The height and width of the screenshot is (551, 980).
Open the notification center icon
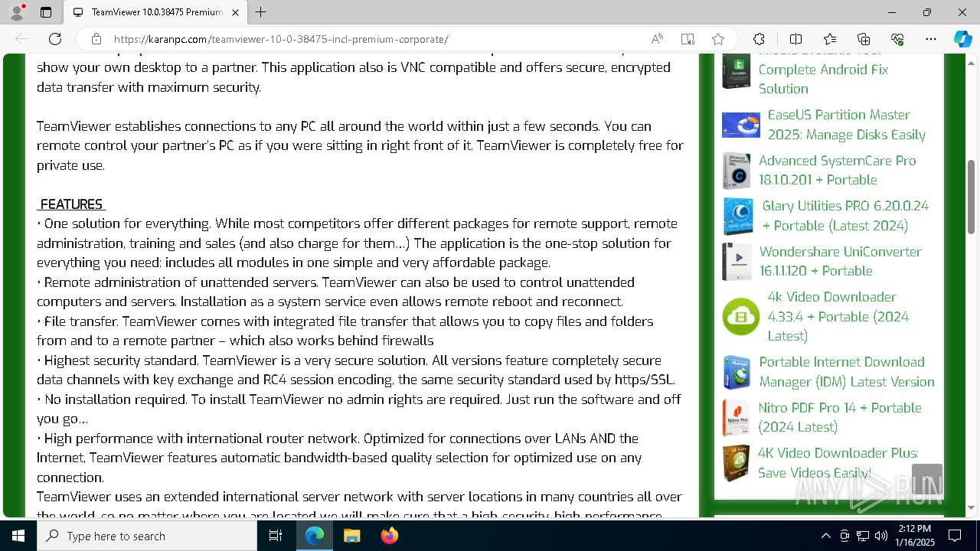point(955,536)
